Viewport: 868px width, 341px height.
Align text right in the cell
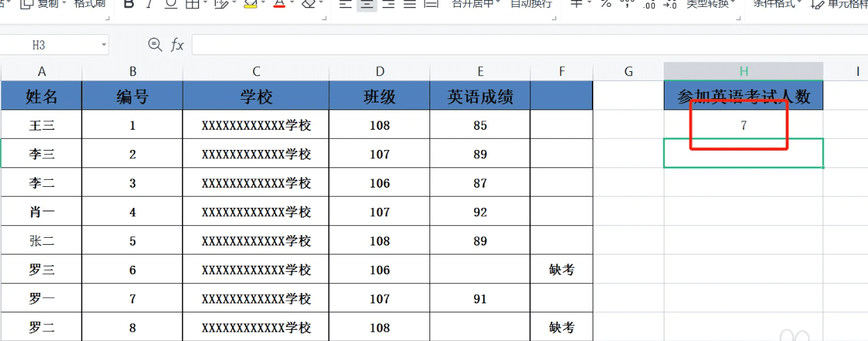tap(388, 3)
